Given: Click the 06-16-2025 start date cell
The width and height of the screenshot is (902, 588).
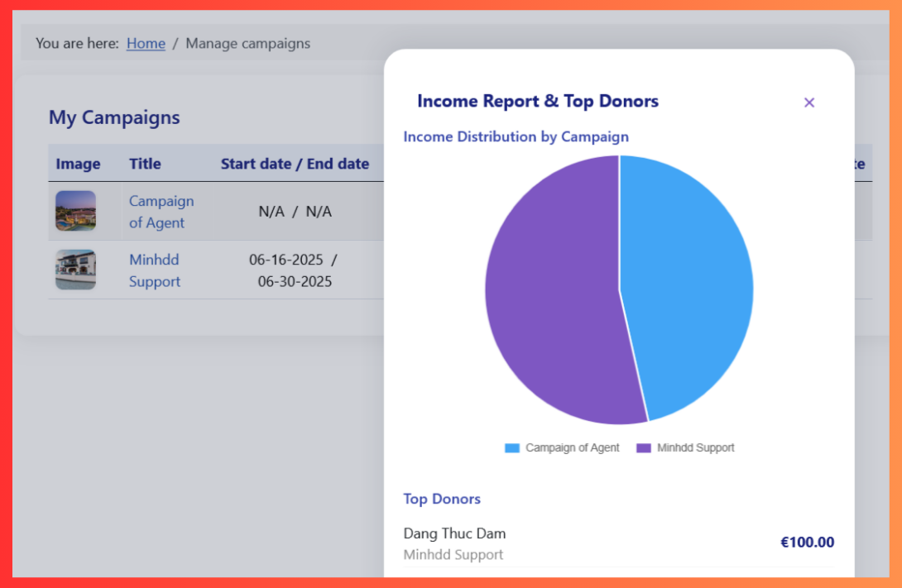Looking at the screenshot, I should click(286, 260).
